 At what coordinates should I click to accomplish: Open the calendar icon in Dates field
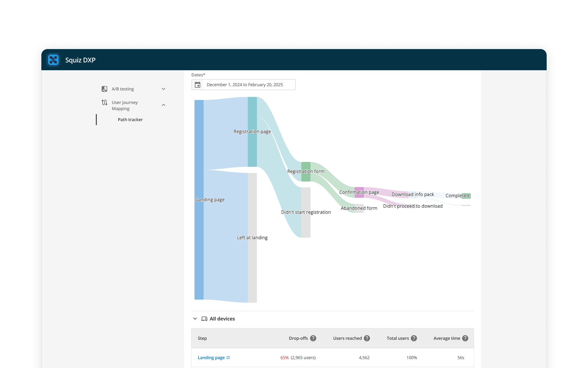tap(198, 85)
